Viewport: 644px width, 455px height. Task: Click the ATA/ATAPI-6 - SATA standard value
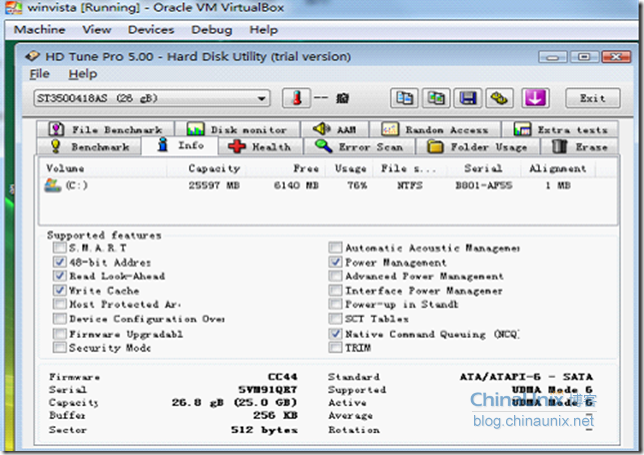[526, 377]
